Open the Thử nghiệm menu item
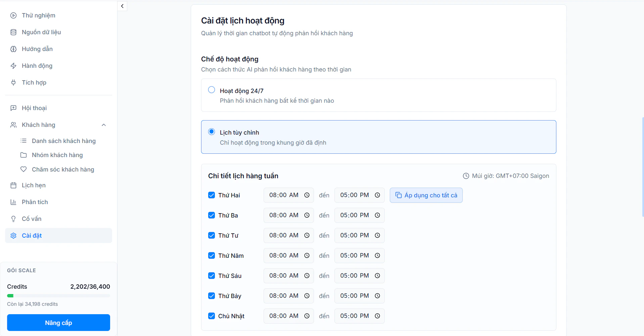The image size is (644, 336). pyautogui.click(x=58, y=15)
